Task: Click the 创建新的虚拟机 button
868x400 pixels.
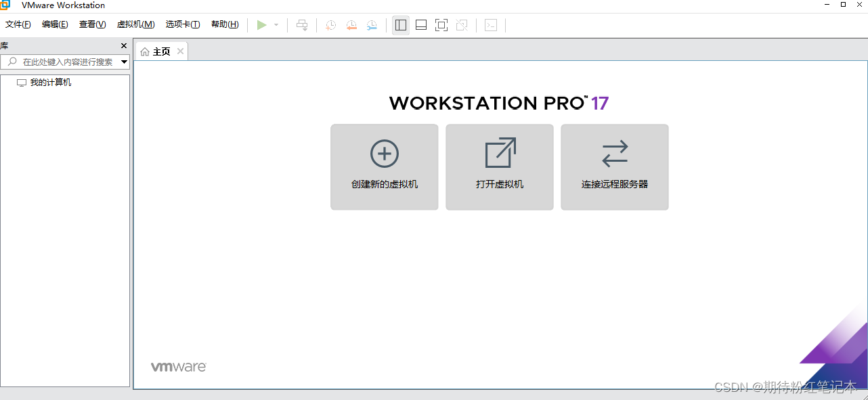Action: coord(385,167)
